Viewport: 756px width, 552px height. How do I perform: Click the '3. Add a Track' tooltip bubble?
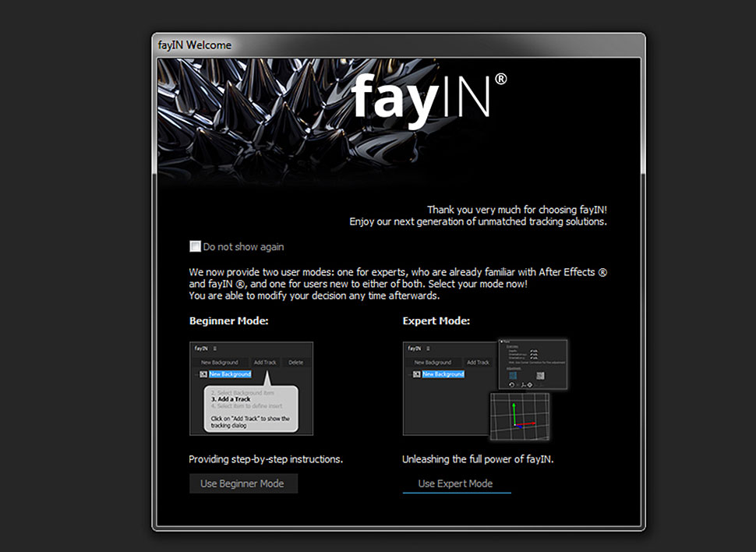coord(251,408)
